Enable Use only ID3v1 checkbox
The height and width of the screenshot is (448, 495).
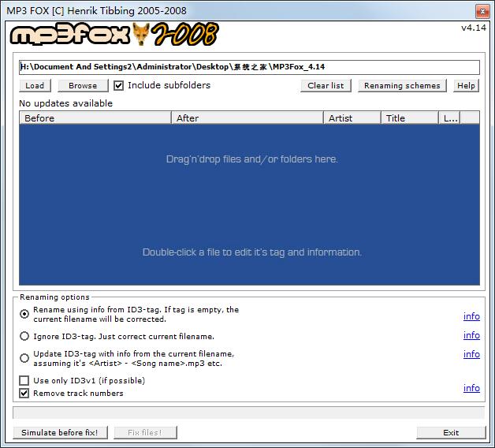pyautogui.click(x=24, y=381)
